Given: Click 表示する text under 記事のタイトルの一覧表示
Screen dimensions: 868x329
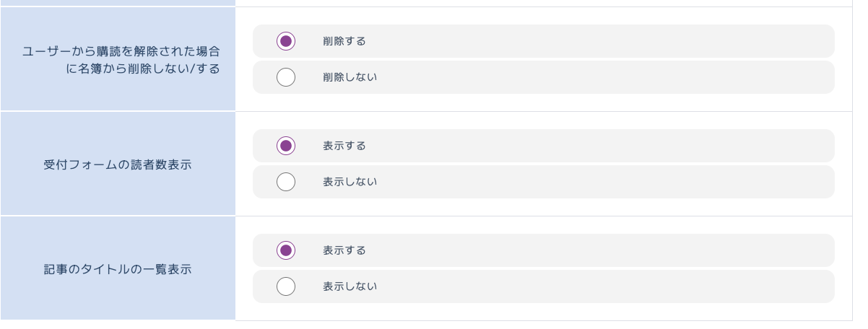Looking at the screenshot, I should 344,250.
